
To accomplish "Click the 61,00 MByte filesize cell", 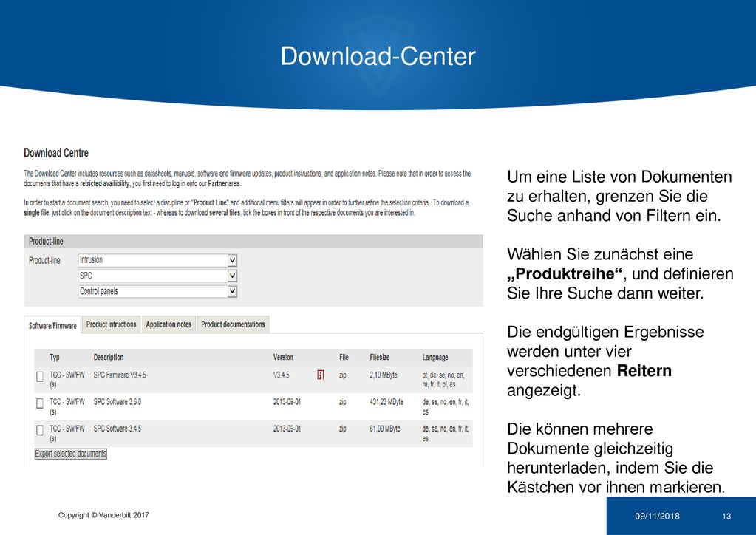I will click(385, 429).
